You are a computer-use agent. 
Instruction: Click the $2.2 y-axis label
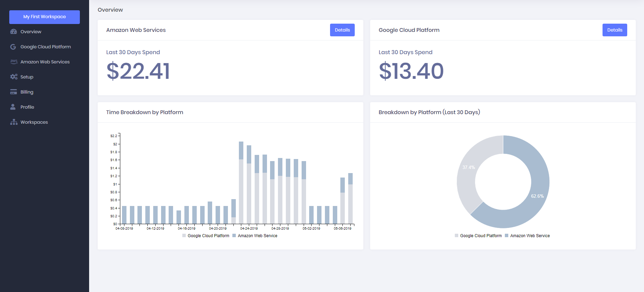pyautogui.click(x=113, y=136)
